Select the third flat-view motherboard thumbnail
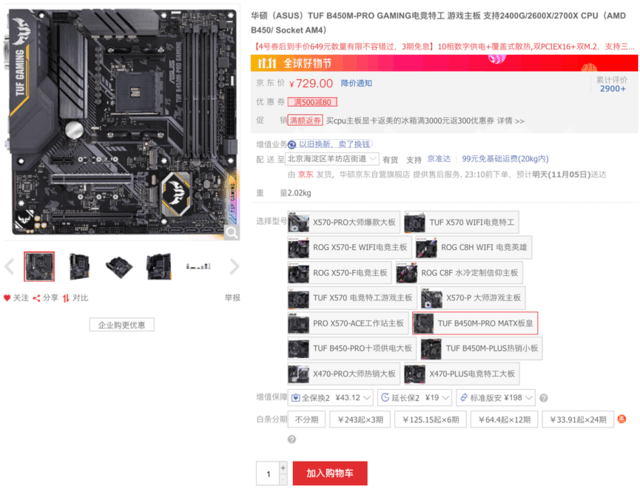 coord(119,267)
